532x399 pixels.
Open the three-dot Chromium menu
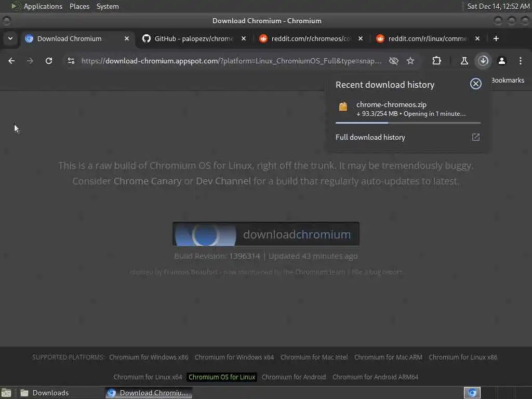pos(521,61)
